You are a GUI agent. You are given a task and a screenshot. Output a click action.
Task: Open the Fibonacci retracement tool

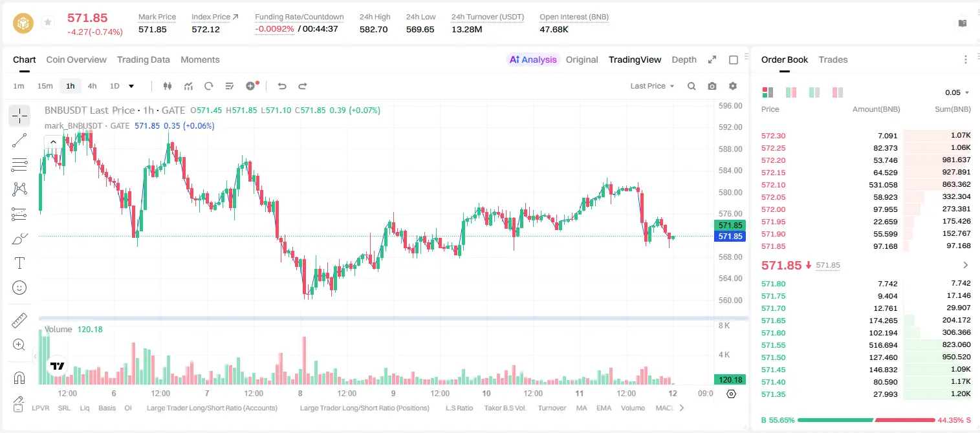19,165
